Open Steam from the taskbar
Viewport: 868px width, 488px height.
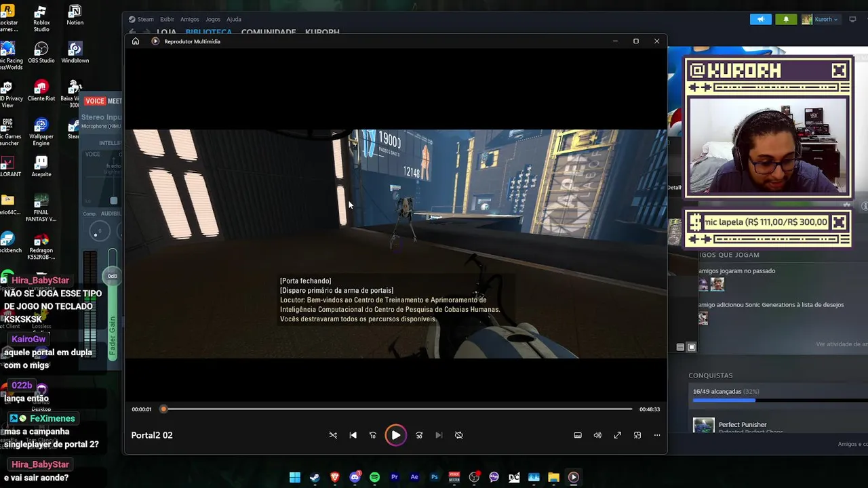click(315, 477)
